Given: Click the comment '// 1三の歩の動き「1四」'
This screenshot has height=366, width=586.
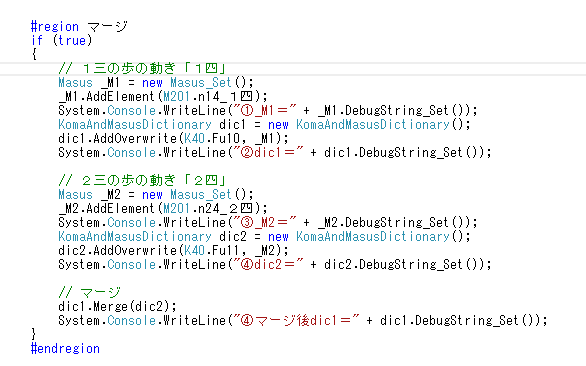Looking at the screenshot, I should tap(143, 68).
